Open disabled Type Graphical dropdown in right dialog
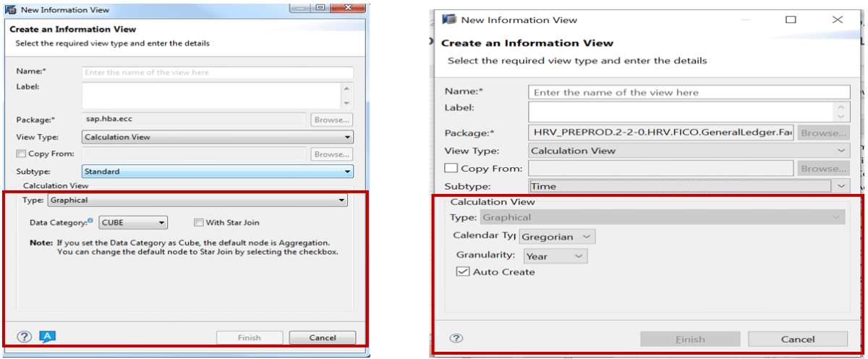 663,217
